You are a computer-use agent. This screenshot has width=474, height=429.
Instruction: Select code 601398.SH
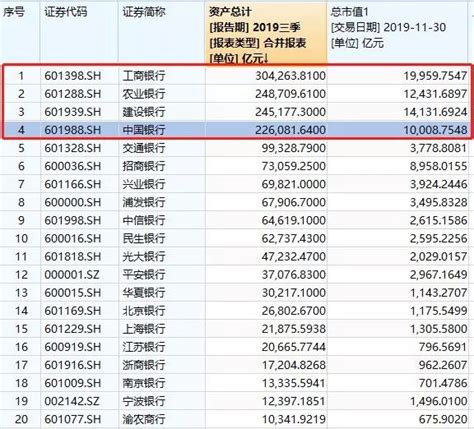pyautogui.click(x=73, y=76)
